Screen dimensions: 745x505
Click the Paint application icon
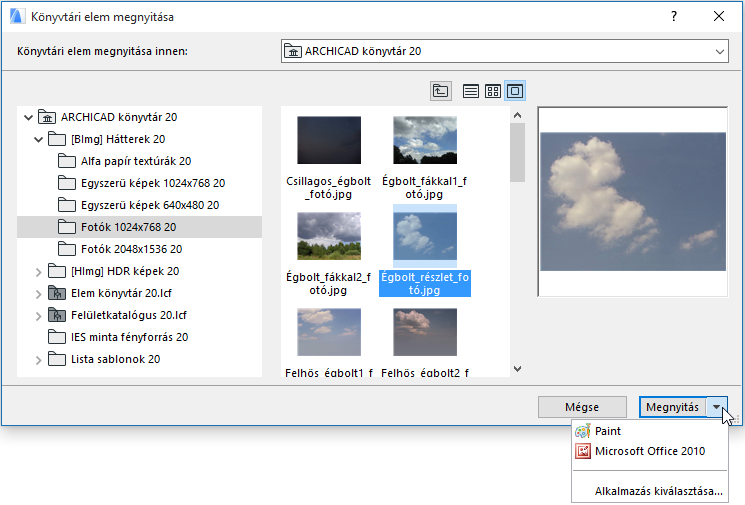[583, 431]
